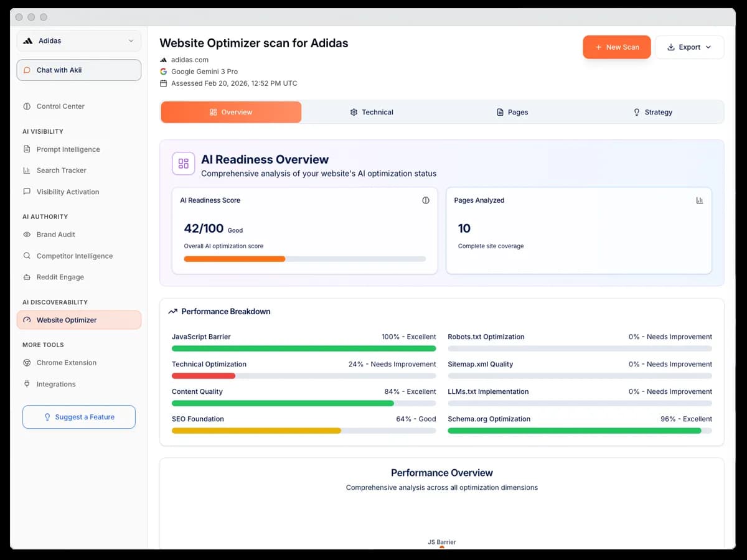
Task: Open Competitor Intelligence
Action: pyautogui.click(x=71, y=256)
